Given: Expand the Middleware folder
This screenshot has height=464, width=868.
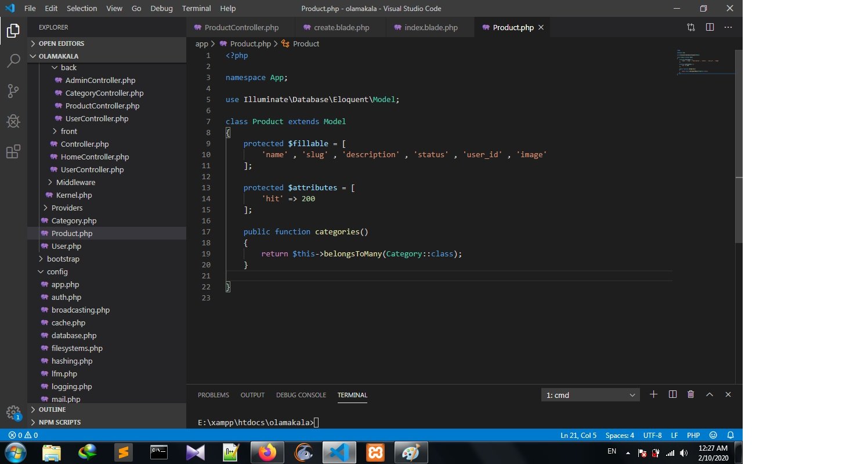Looking at the screenshot, I should 75,182.
